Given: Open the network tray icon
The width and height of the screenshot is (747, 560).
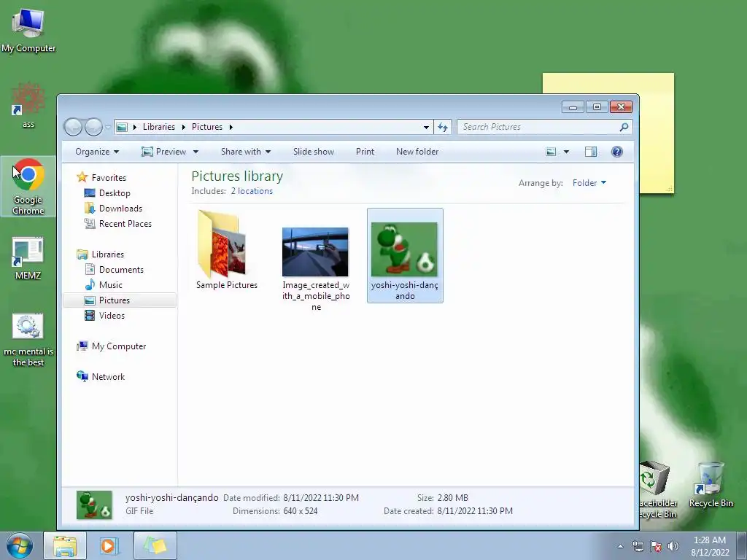Looking at the screenshot, I should [638, 546].
